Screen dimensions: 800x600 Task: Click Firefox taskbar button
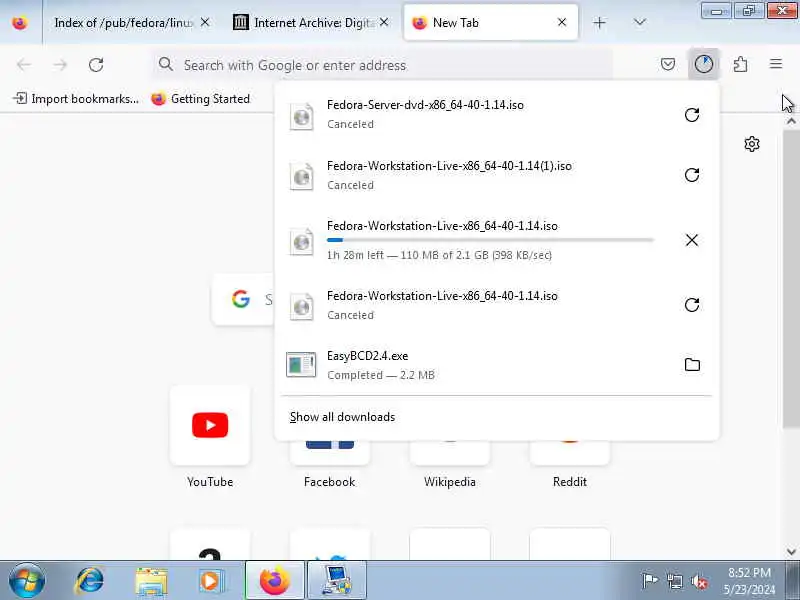click(275, 581)
